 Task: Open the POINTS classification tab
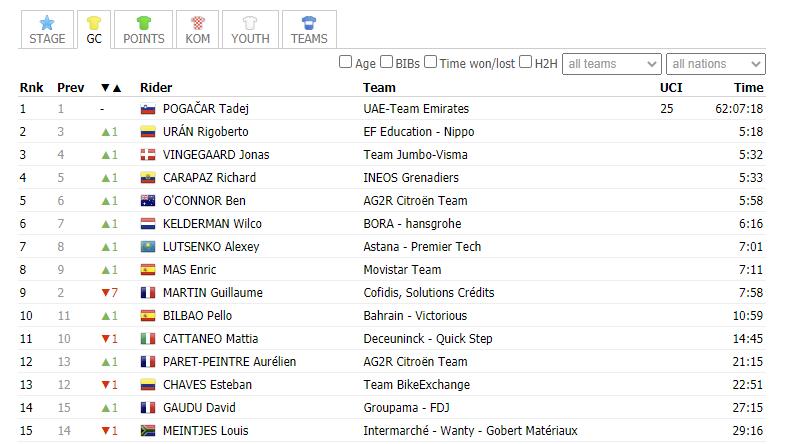(144, 30)
